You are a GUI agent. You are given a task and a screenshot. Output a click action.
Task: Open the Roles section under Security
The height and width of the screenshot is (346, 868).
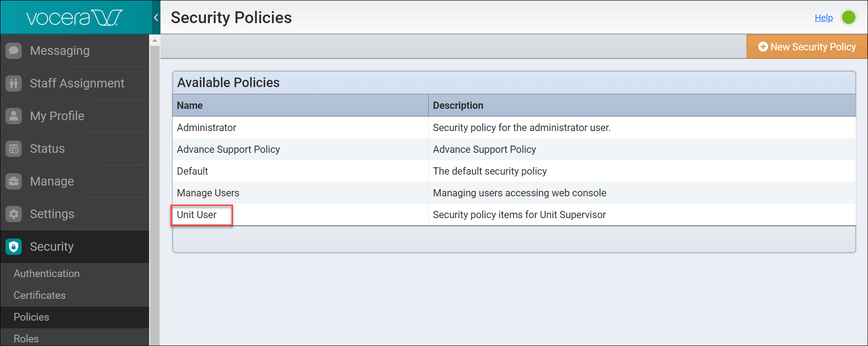click(26, 338)
